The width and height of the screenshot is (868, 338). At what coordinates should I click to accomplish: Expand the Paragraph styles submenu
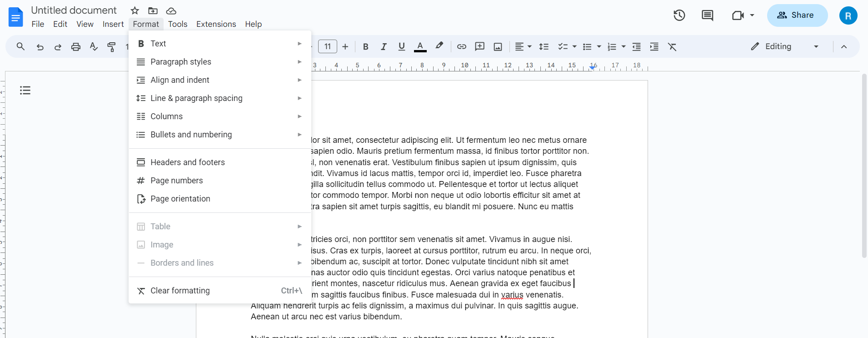click(x=220, y=62)
